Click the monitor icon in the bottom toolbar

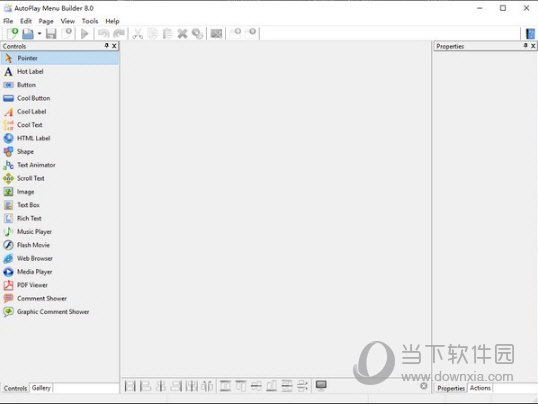321,386
